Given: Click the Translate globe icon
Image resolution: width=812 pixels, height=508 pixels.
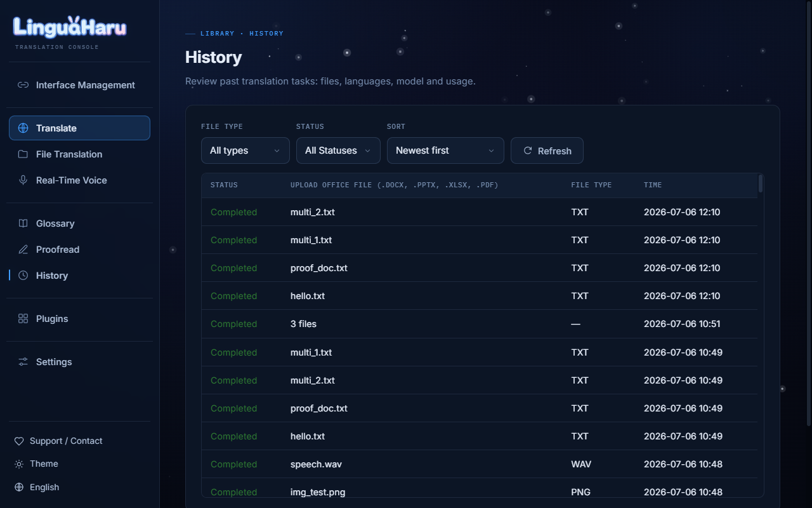Looking at the screenshot, I should pos(23,128).
